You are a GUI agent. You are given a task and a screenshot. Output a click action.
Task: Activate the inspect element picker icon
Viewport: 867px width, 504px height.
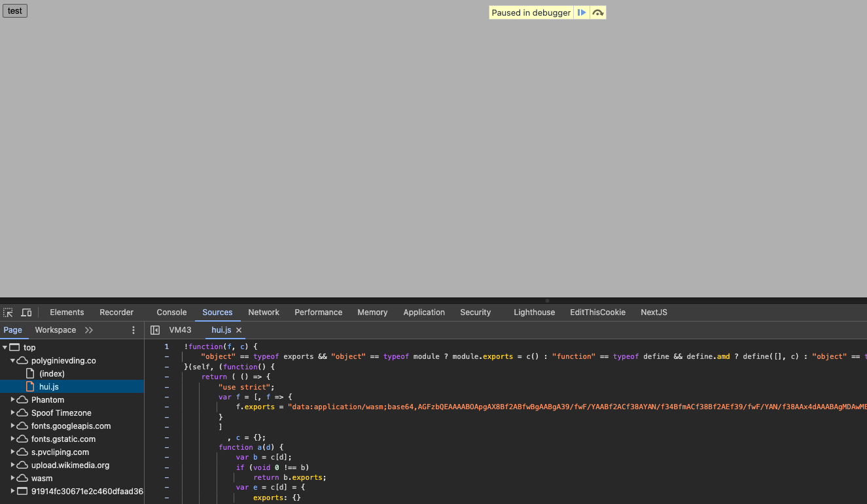[x=8, y=312]
